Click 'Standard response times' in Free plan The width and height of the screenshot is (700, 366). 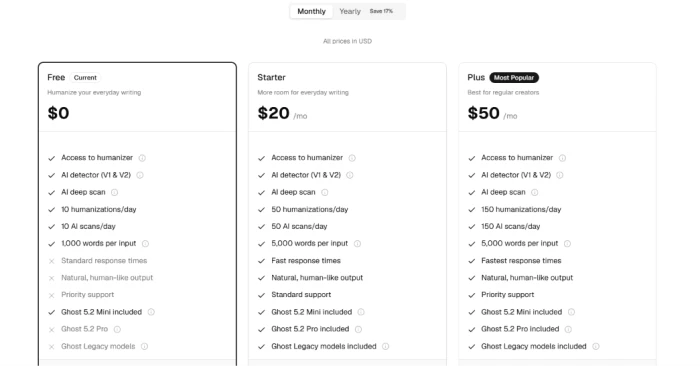(104, 261)
